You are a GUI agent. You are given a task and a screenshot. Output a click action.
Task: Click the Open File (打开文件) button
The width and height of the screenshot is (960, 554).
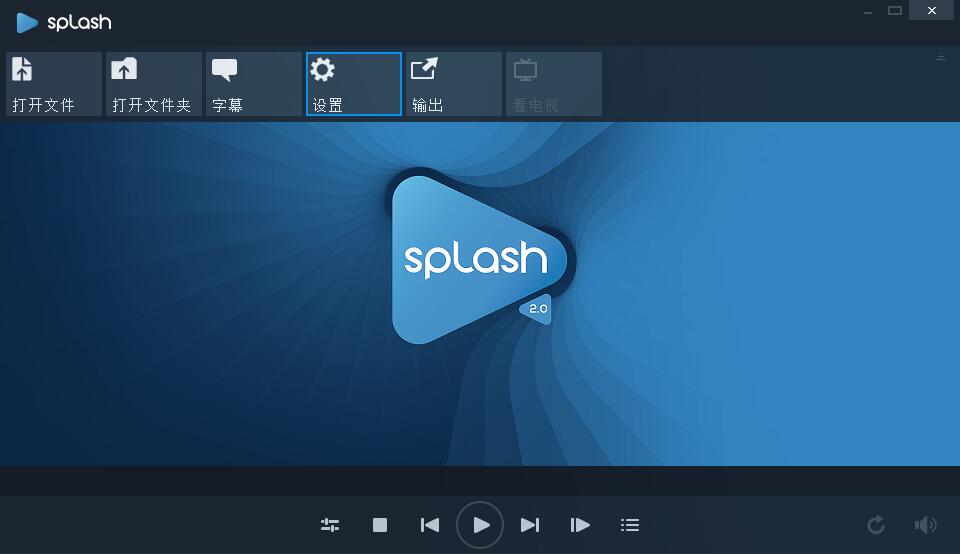click(x=54, y=84)
